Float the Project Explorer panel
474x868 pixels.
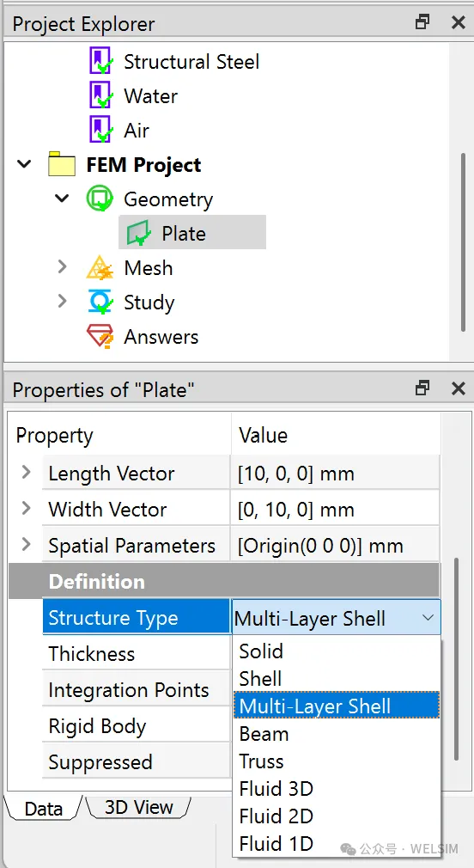[x=422, y=22]
